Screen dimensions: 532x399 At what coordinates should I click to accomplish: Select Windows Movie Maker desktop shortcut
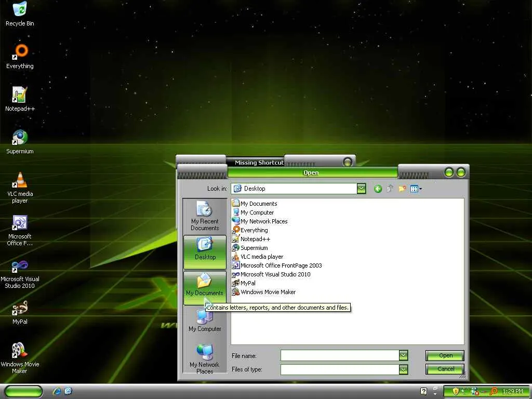(x=20, y=358)
